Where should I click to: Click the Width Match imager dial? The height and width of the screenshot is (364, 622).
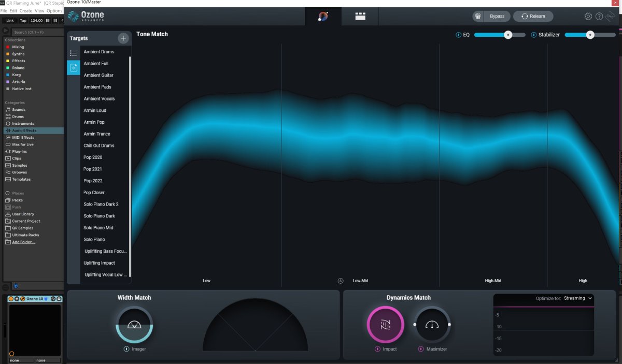click(134, 324)
